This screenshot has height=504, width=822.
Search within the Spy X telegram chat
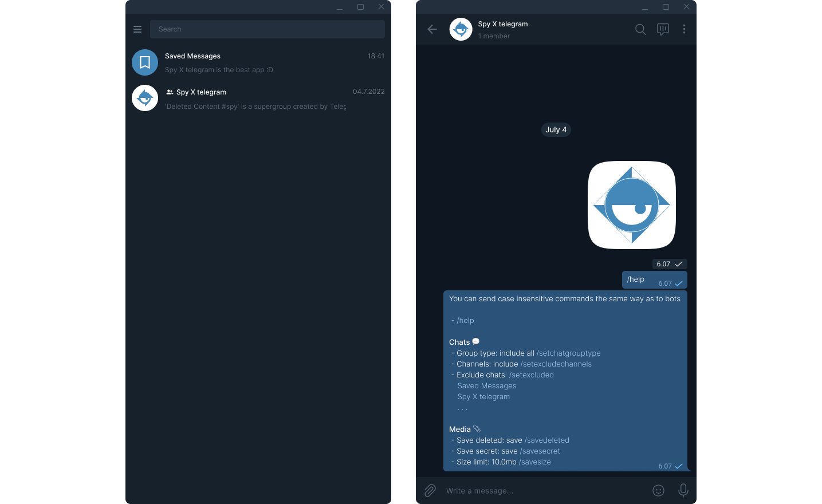(x=640, y=29)
